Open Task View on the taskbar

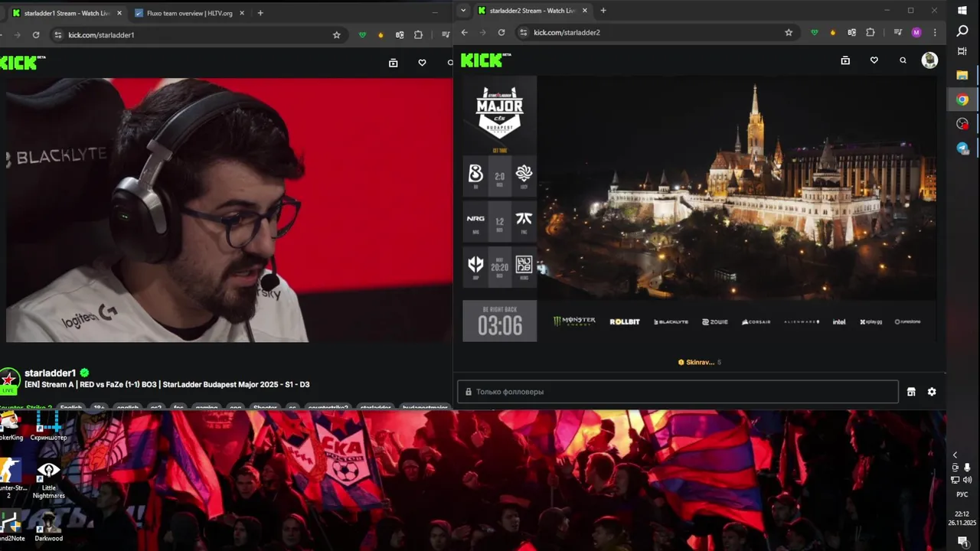962,51
